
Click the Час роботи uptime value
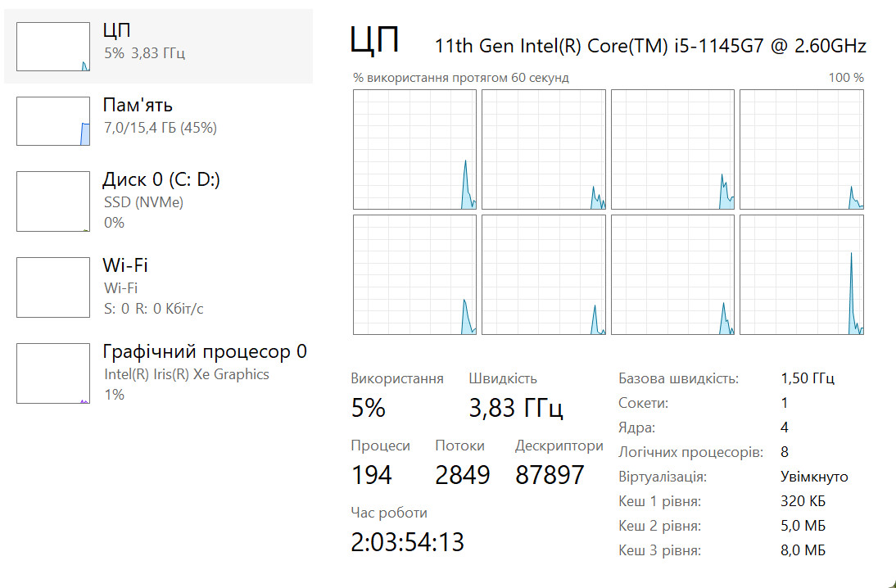point(407,542)
